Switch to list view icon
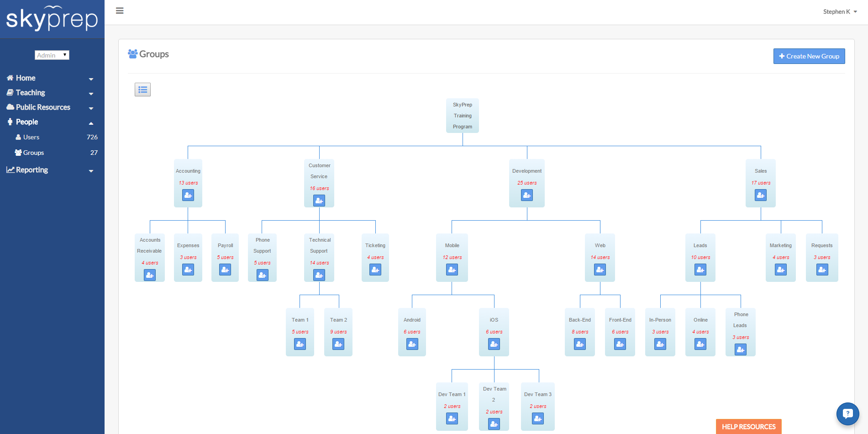Viewport: 868px width, 434px height. point(142,90)
